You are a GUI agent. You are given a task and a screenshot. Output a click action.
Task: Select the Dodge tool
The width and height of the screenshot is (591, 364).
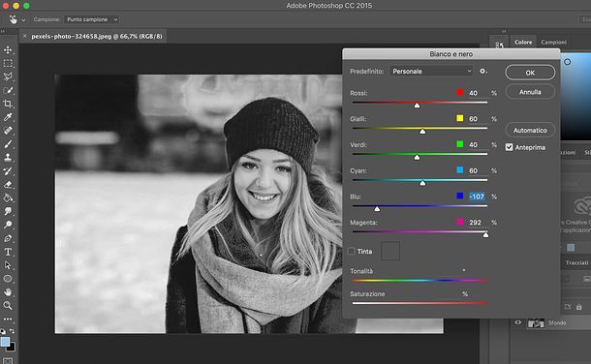point(8,225)
